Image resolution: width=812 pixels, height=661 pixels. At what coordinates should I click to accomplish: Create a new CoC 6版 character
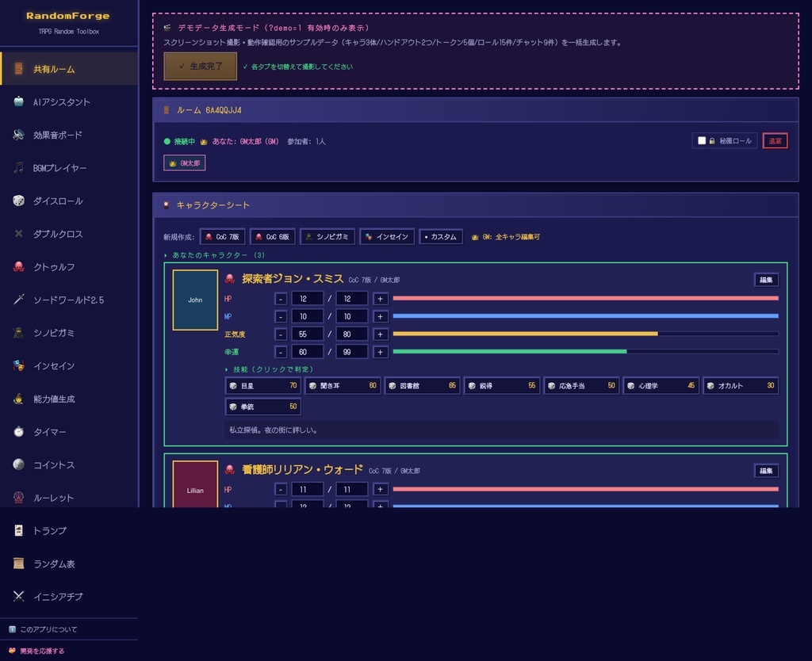273,236
